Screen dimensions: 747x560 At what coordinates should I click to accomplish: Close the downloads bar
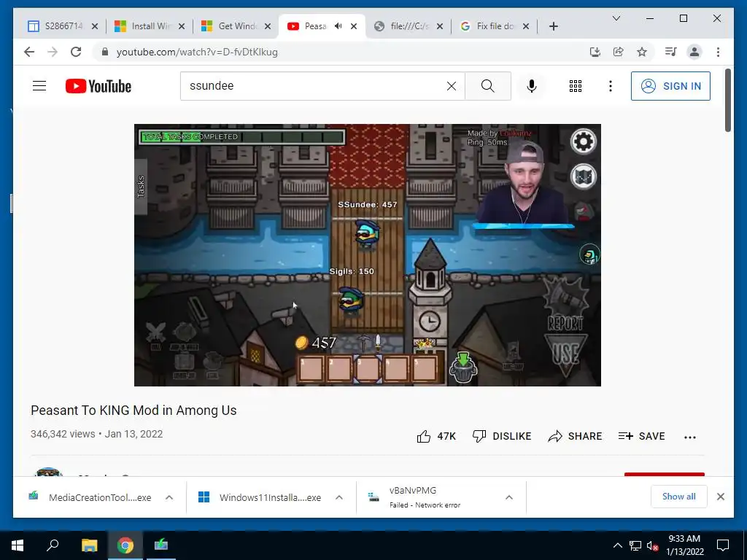pyautogui.click(x=720, y=497)
